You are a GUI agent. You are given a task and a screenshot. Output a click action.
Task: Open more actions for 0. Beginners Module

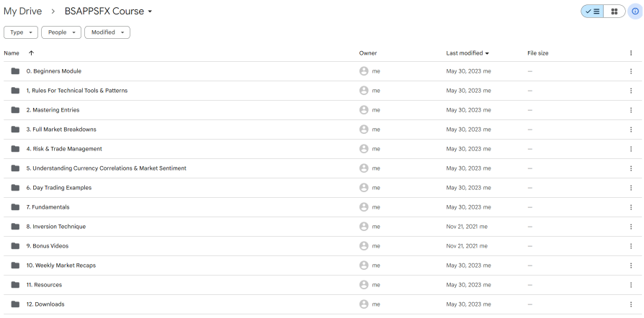click(631, 71)
